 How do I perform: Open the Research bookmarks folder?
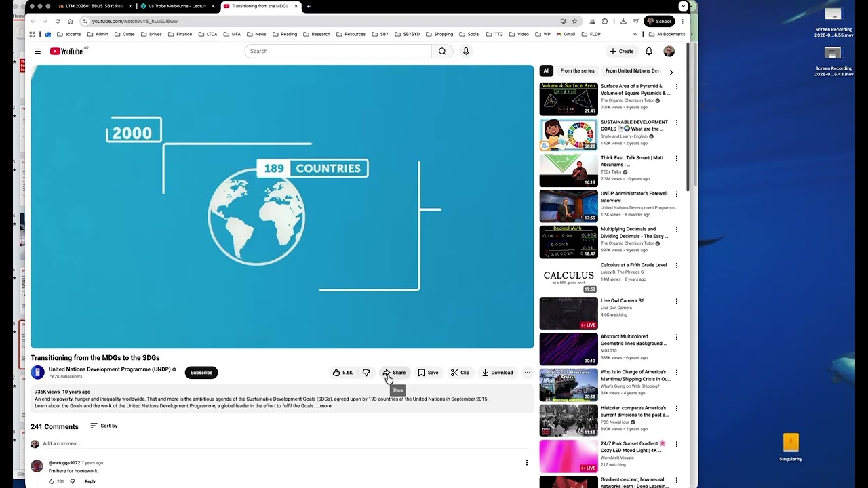click(317, 34)
